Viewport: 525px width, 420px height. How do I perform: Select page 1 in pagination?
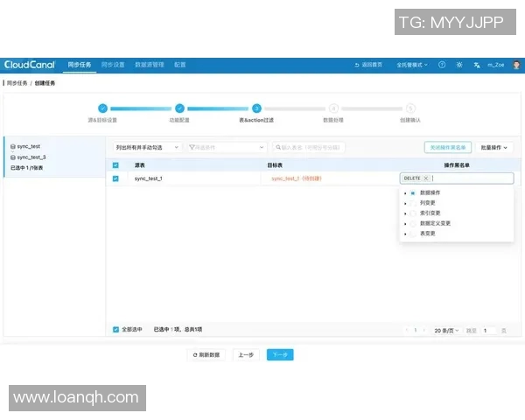point(416,330)
